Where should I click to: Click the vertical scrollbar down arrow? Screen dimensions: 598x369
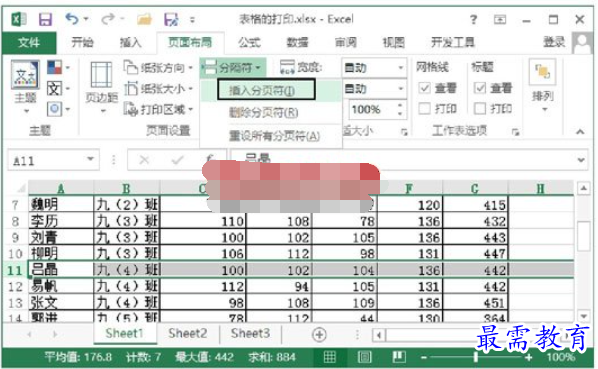point(584,316)
